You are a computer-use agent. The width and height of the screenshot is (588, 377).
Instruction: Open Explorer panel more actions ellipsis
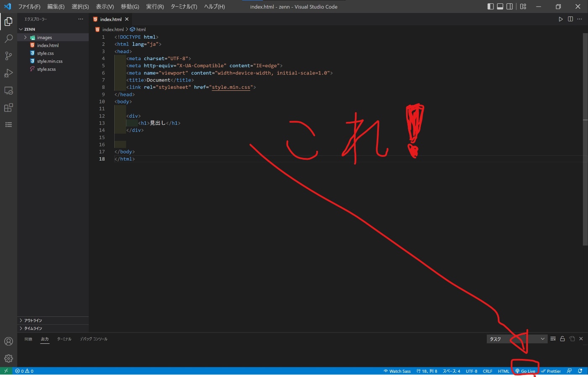pyautogui.click(x=81, y=19)
